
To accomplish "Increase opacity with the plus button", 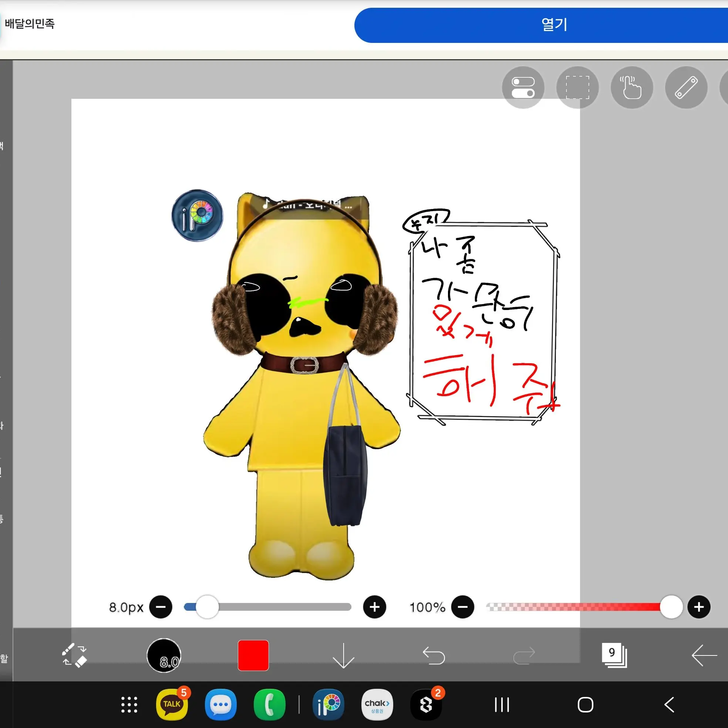I will coord(699,607).
